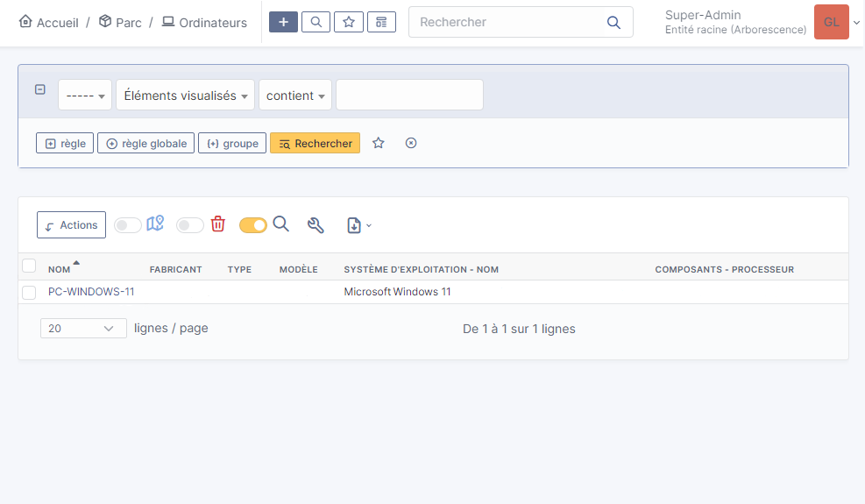The width and height of the screenshot is (865, 504).
Task: Expand the Éléments visualisés dropdown
Action: [x=186, y=95]
